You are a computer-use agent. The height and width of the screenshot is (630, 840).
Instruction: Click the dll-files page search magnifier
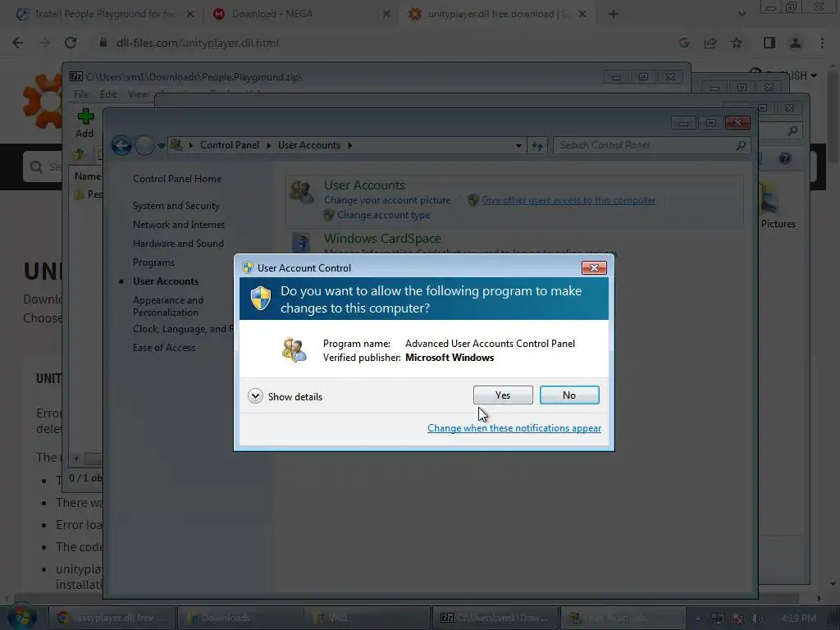point(36,167)
